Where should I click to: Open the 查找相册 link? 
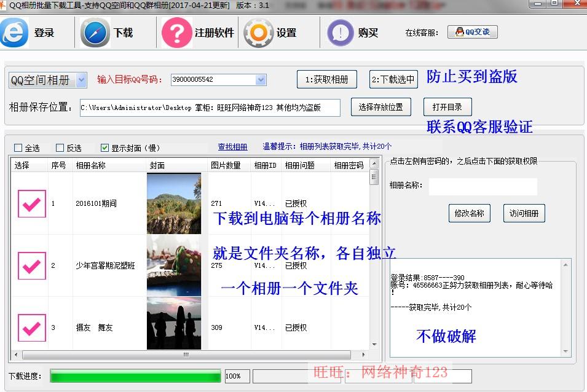[232, 147]
